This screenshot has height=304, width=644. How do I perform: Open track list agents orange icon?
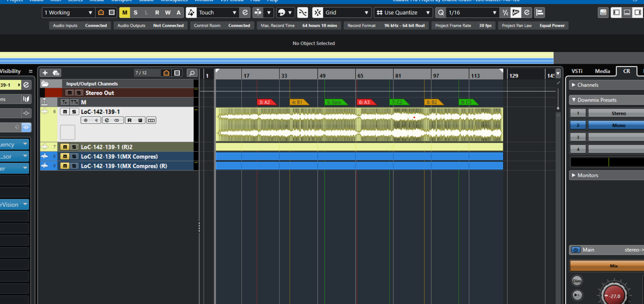(166, 73)
